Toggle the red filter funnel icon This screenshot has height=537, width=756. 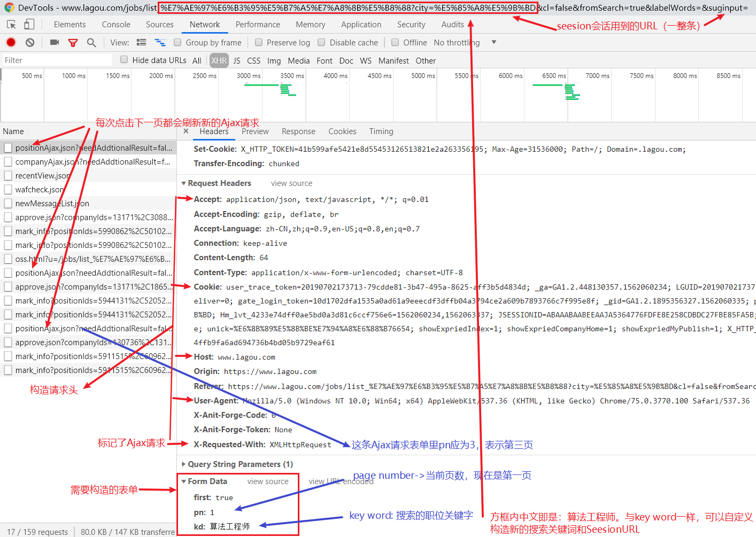click(x=73, y=43)
